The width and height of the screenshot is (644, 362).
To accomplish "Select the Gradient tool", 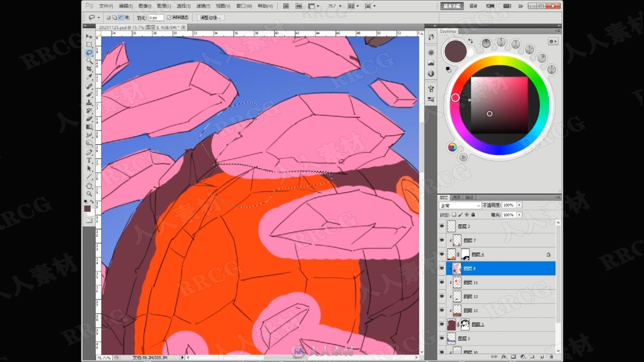I will point(89,127).
